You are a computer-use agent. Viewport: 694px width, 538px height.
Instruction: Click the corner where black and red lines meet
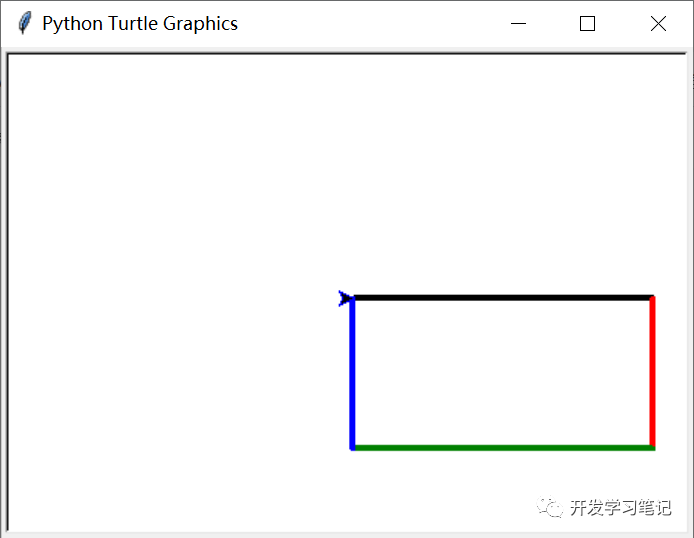click(x=652, y=297)
